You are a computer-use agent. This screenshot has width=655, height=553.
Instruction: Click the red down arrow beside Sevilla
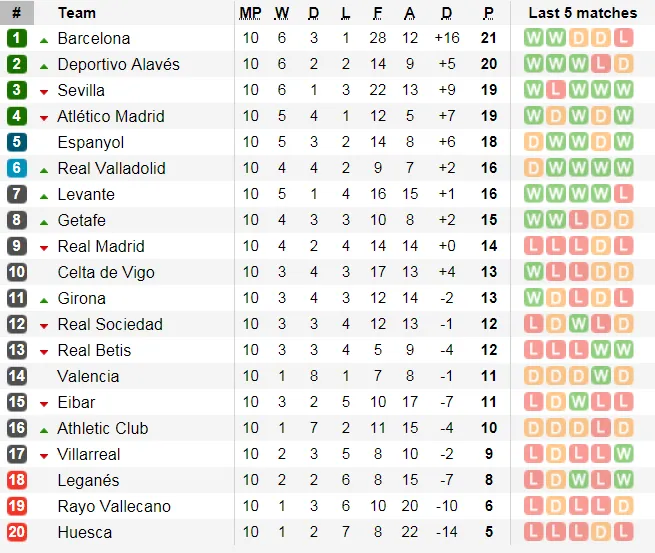pos(43,91)
